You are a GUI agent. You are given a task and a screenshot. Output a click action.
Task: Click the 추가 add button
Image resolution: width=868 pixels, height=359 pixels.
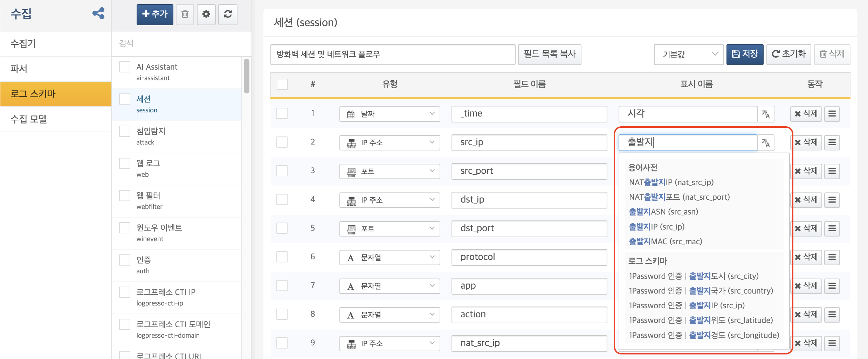(x=155, y=14)
